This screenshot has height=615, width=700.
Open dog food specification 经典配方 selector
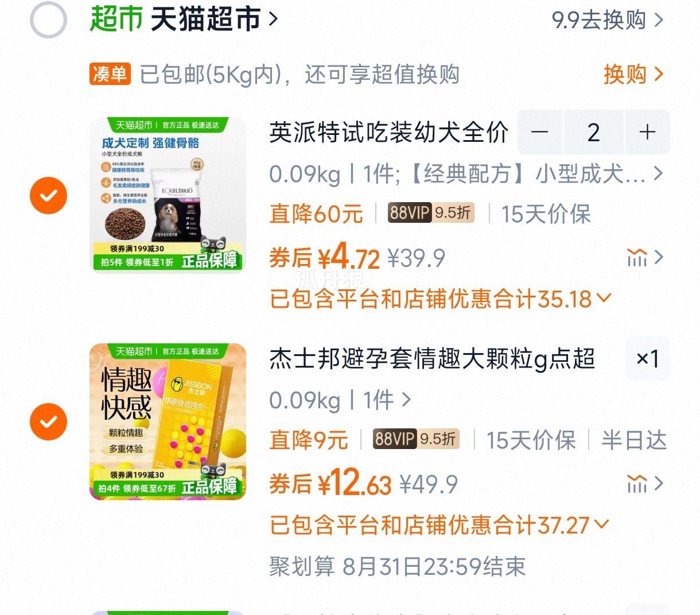point(466,173)
